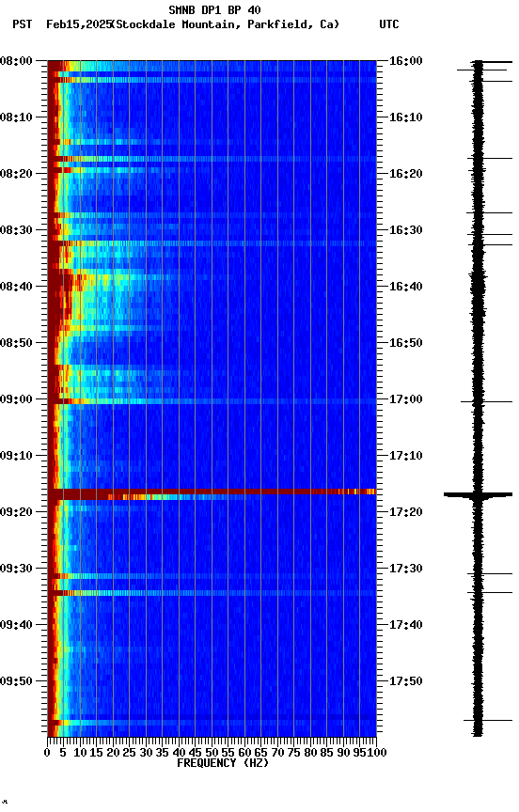Click the '08:40' PST time label
This screenshot has width=519, height=812.
point(16,287)
